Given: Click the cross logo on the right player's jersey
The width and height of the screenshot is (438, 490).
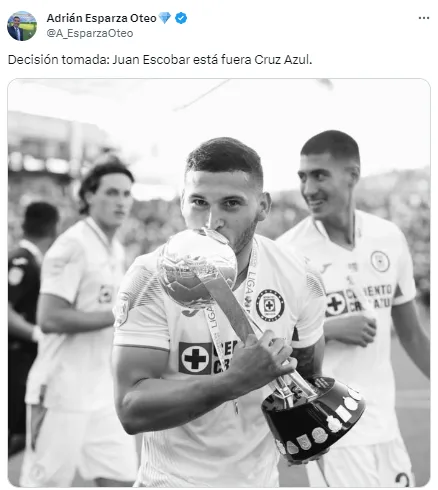Looking at the screenshot, I should [x=336, y=303].
